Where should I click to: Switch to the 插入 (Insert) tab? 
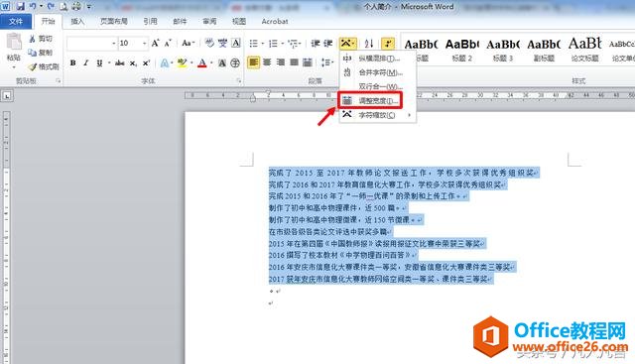(77, 22)
